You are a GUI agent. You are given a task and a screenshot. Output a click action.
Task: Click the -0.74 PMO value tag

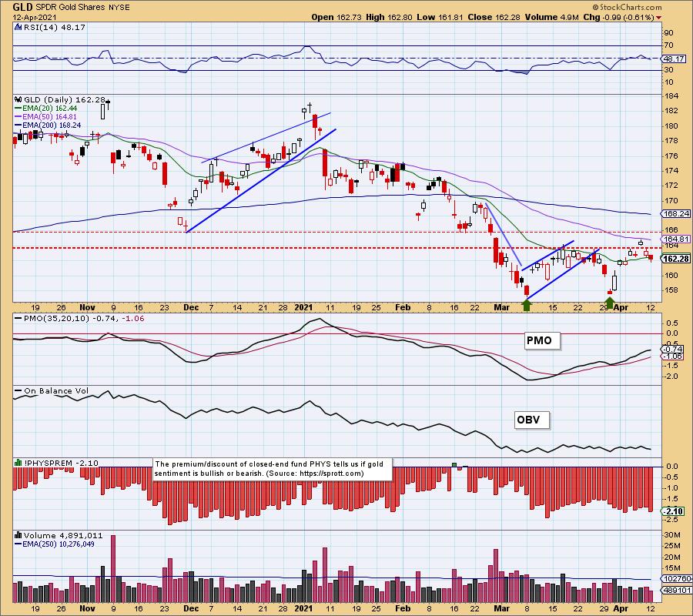(673, 349)
